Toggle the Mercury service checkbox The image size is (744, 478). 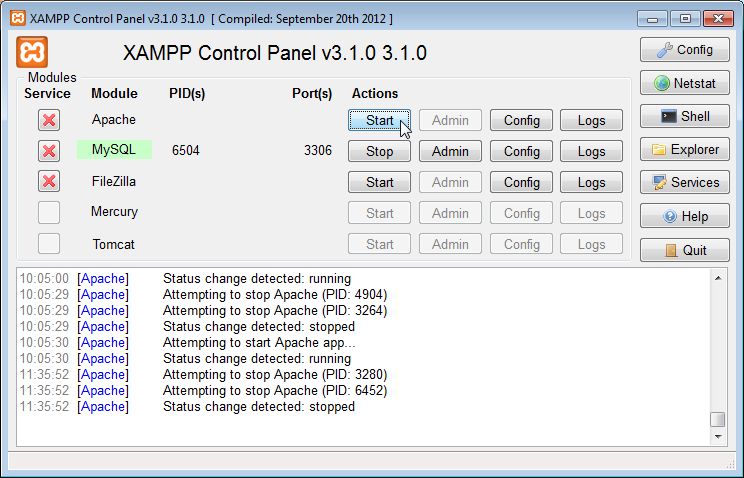[x=49, y=212]
